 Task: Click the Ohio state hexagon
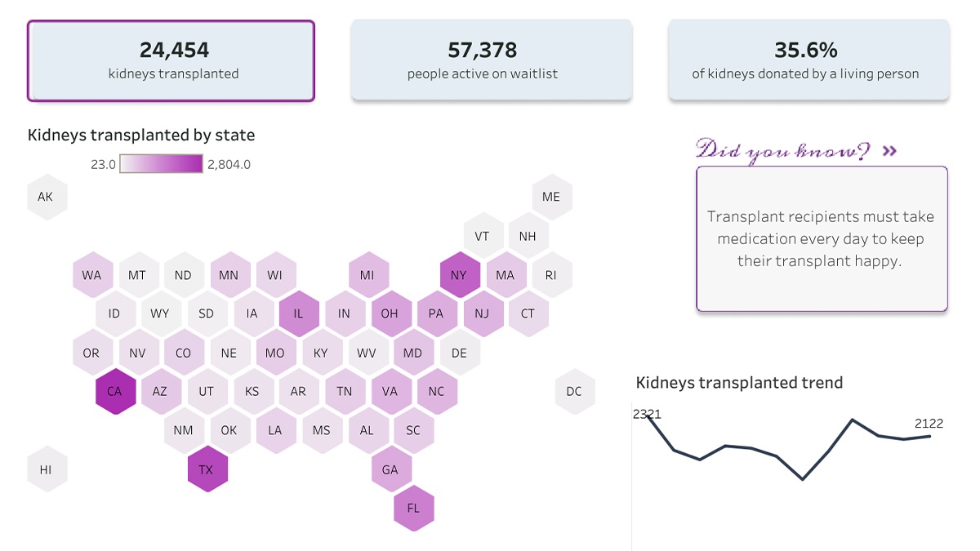[390, 313]
